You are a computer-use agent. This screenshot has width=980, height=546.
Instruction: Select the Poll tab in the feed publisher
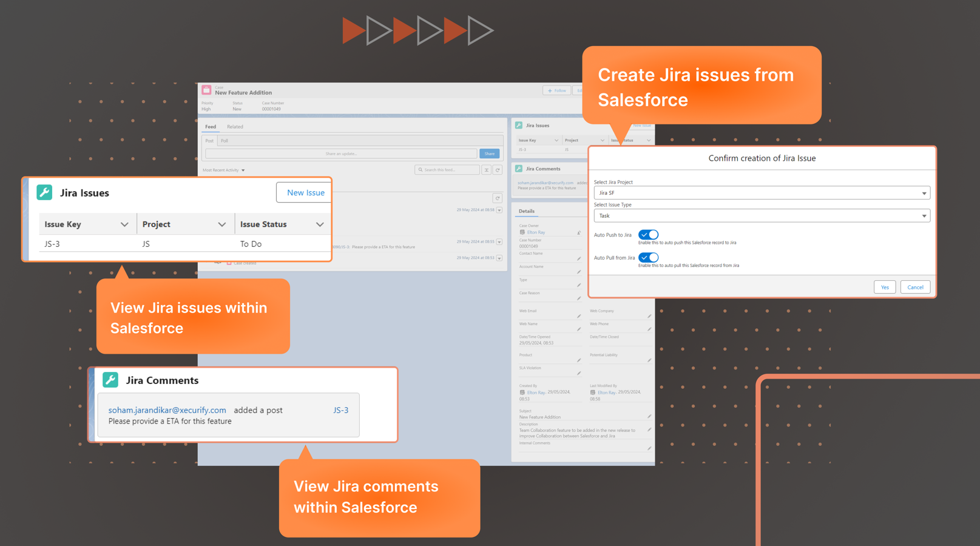[x=225, y=141]
